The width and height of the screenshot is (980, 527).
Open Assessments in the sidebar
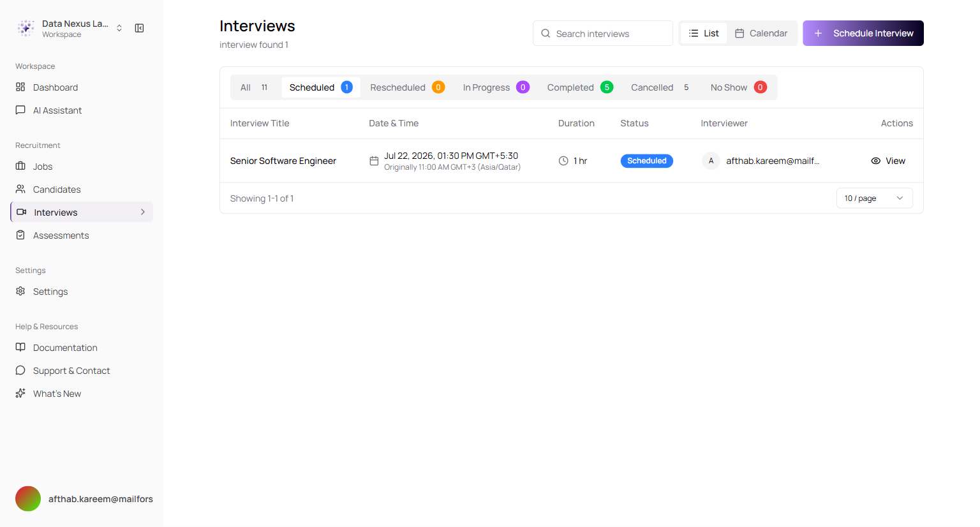pyautogui.click(x=82, y=235)
